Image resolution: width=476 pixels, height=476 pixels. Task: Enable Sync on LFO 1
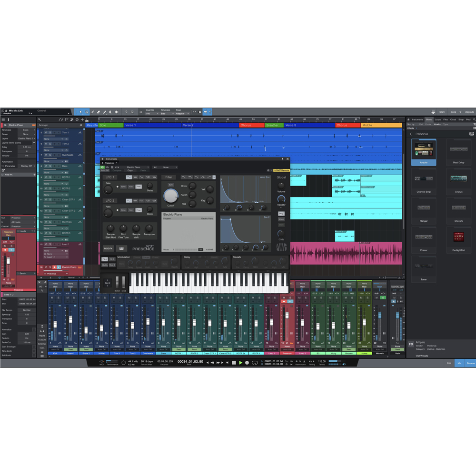[x=123, y=187]
